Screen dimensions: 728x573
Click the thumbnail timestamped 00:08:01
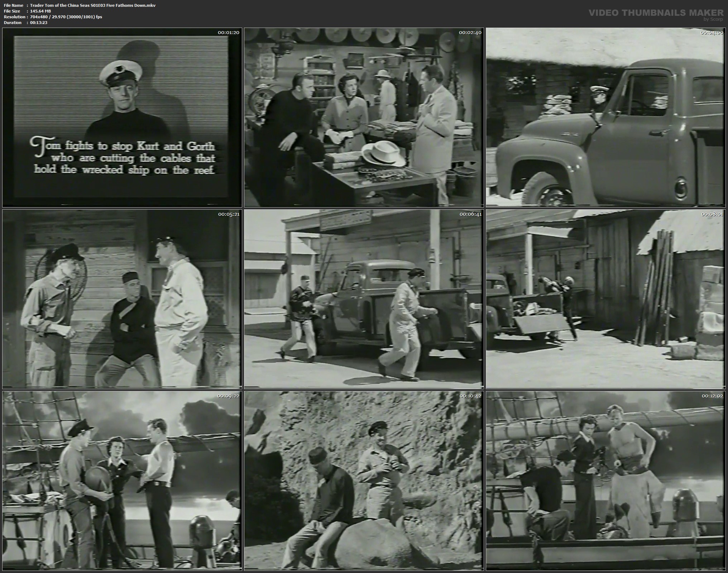point(605,299)
